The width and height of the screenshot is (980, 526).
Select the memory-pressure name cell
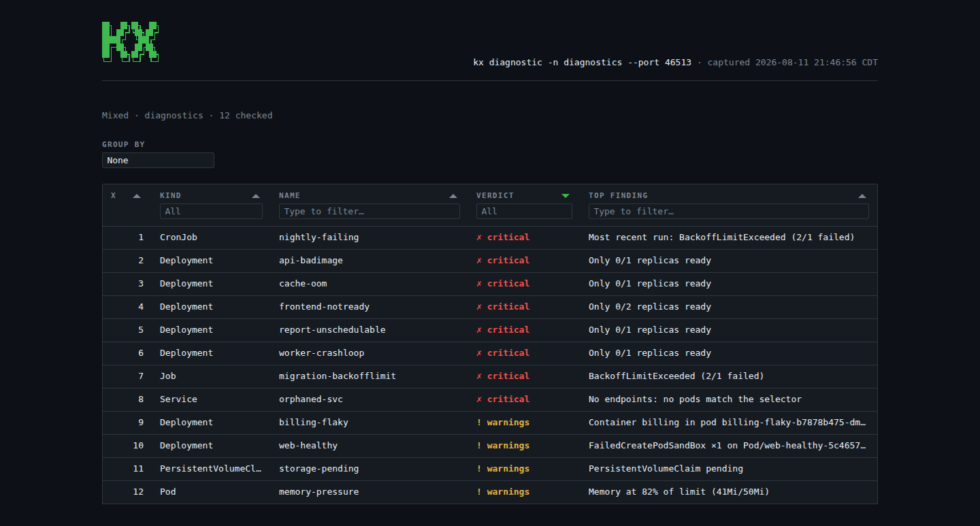318,492
